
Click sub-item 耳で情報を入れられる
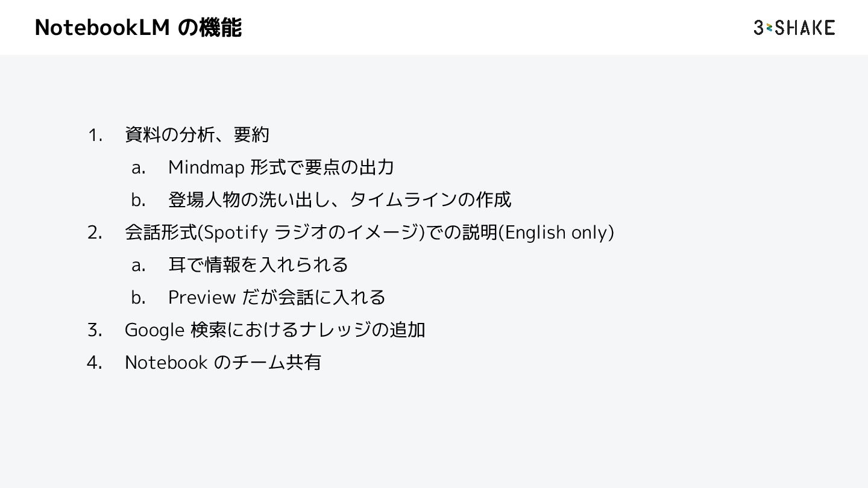tap(258, 264)
